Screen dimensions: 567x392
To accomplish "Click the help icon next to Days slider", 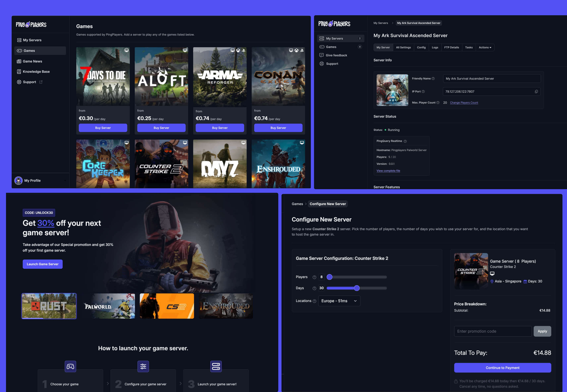I will [x=314, y=288].
